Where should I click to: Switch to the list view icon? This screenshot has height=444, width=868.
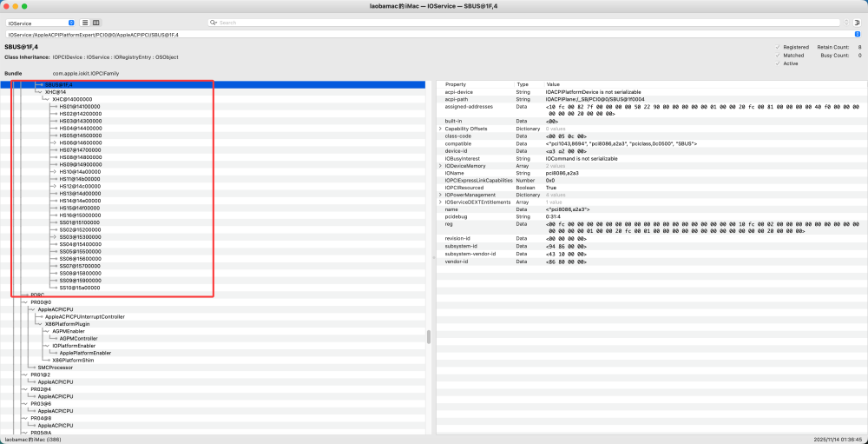point(85,23)
